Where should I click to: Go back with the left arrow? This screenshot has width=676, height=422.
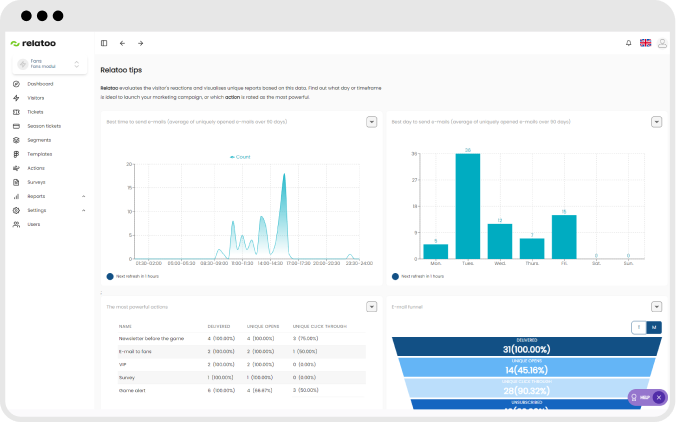122,43
